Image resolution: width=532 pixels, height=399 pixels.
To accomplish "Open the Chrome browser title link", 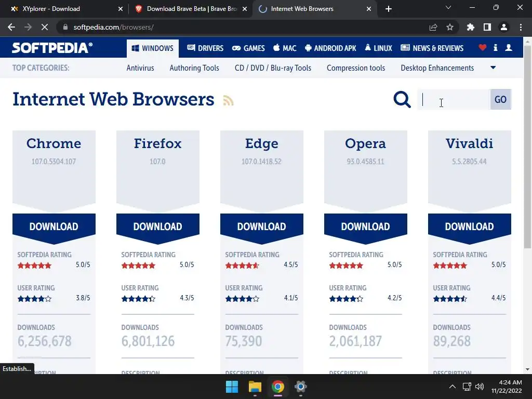I will point(54,143).
